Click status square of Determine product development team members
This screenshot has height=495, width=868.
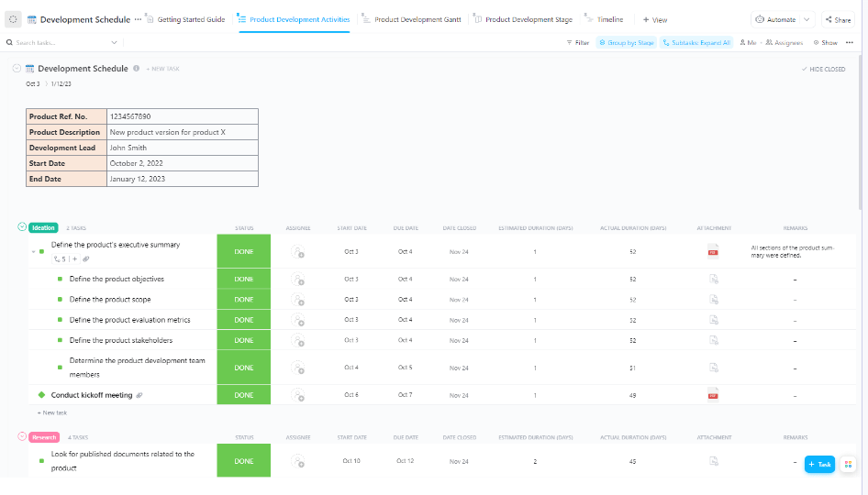[60, 368]
